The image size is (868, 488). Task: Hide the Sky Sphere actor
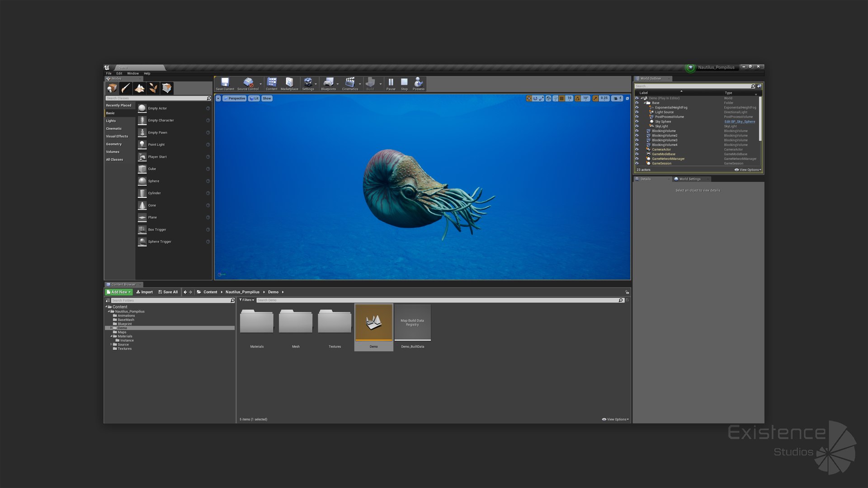tap(637, 122)
